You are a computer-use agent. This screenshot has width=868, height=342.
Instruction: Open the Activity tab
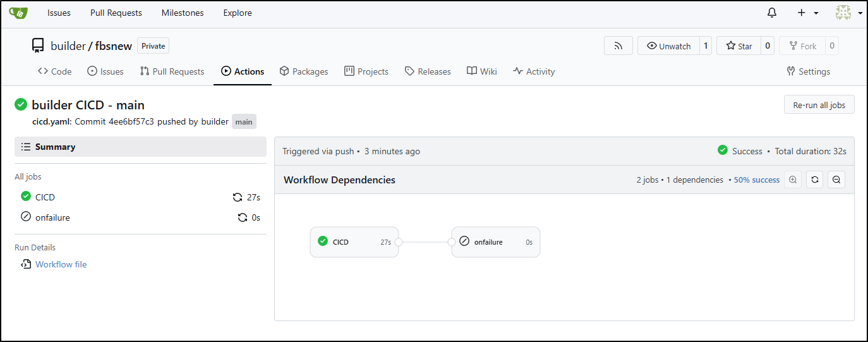point(534,71)
